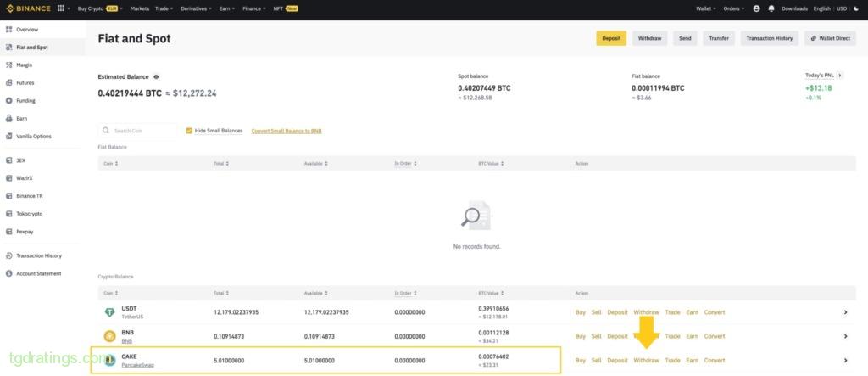Click the Tokocrypto sidebar icon

pyautogui.click(x=8, y=214)
